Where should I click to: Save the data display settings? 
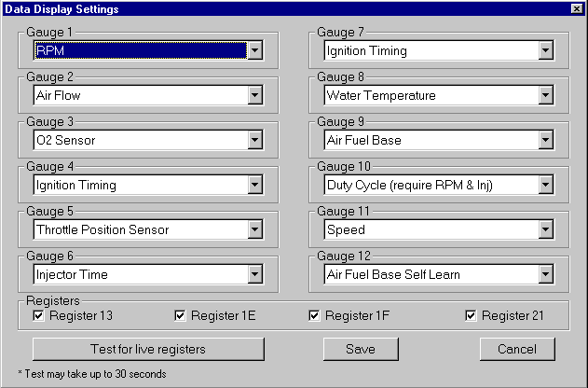pyautogui.click(x=360, y=350)
